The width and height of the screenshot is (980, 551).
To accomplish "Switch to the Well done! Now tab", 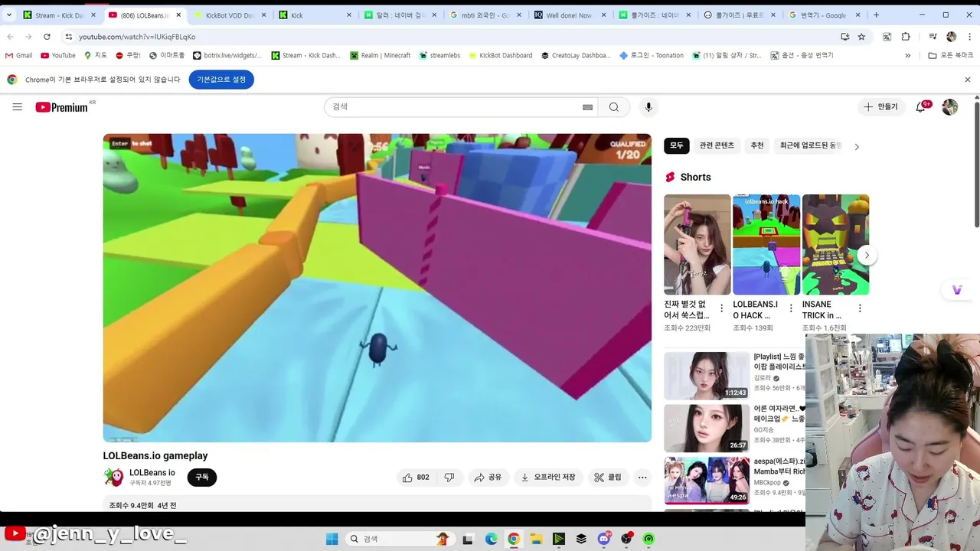I will tap(569, 15).
